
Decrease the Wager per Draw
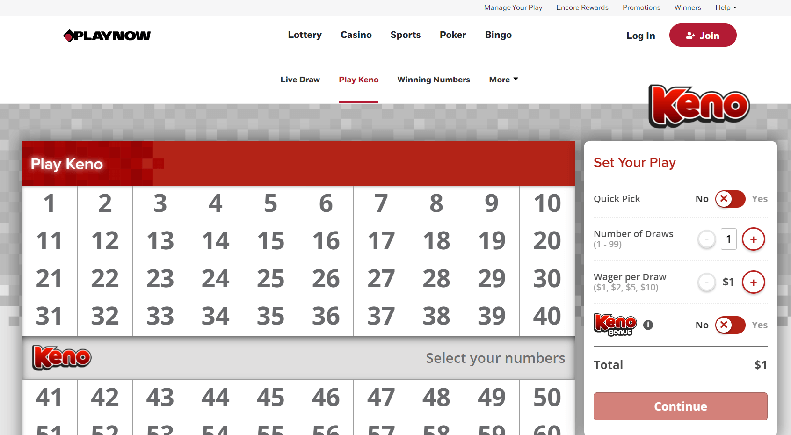tap(706, 282)
